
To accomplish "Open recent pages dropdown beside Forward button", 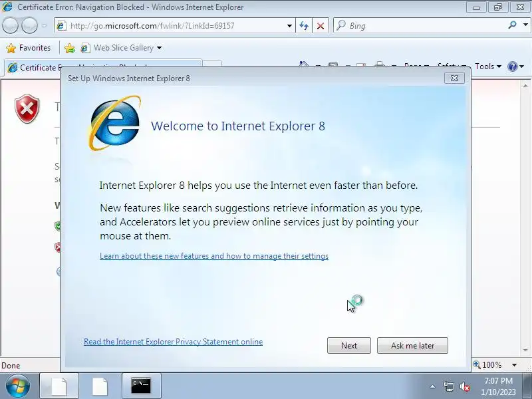I will point(44,26).
